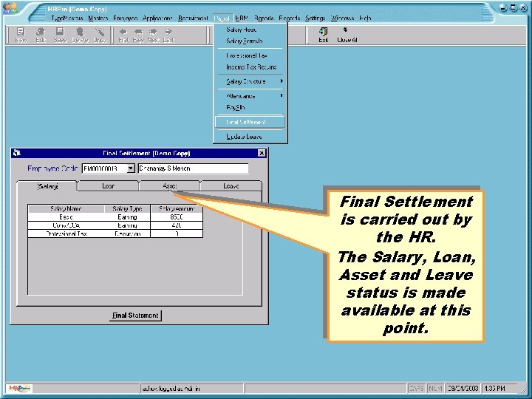Open the Recruitment menu
Viewport: 532px width, 399px height.
tap(193, 18)
